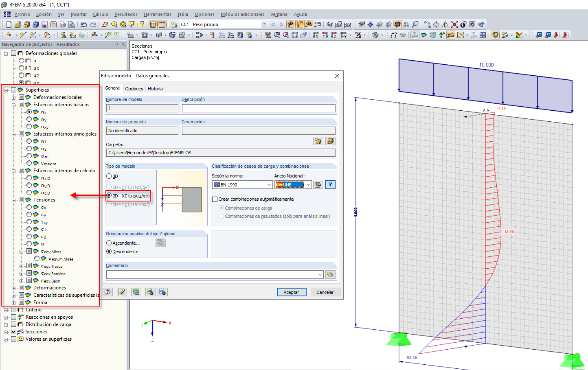
Task: Click the Print preview toolbar icon
Action: point(72,24)
